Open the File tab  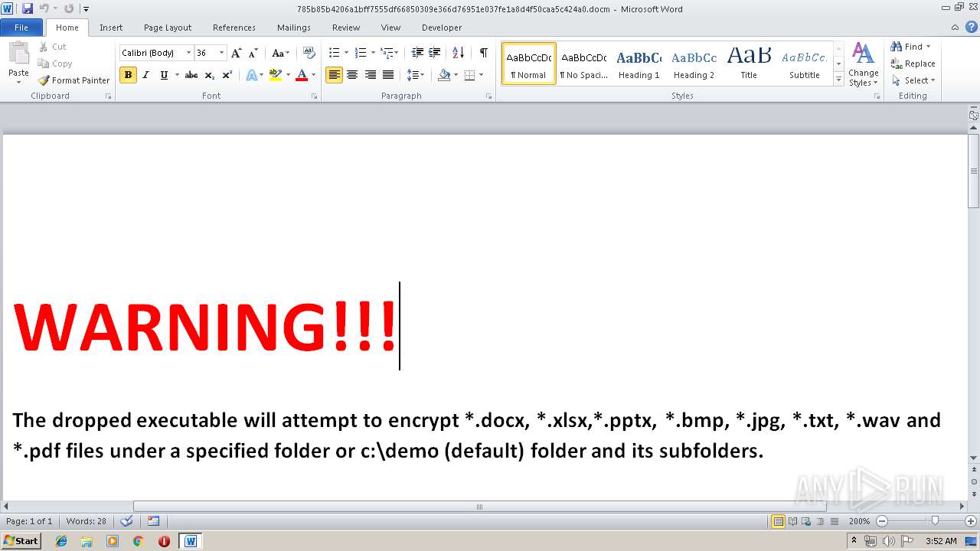pos(21,28)
